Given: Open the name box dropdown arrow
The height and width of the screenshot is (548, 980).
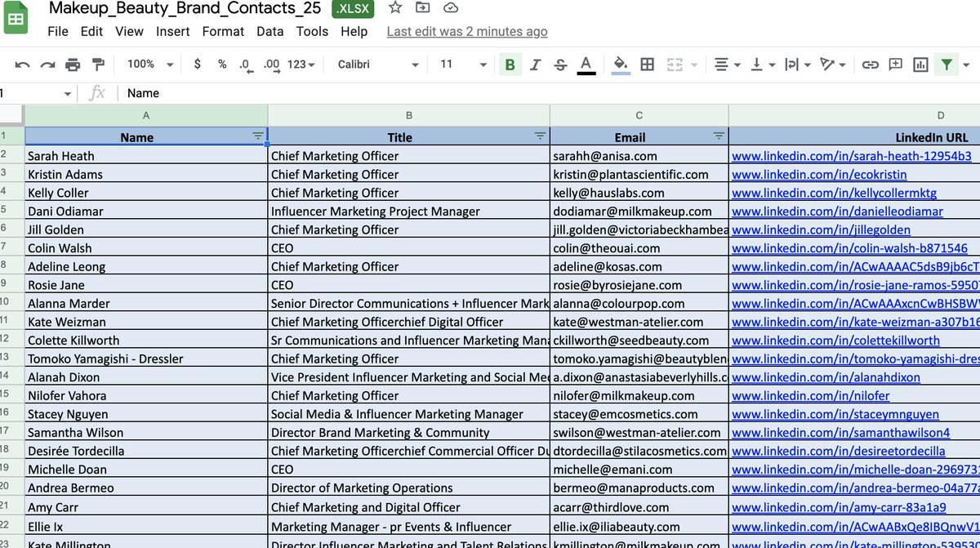Looking at the screenshot, I should click(67, 94).
